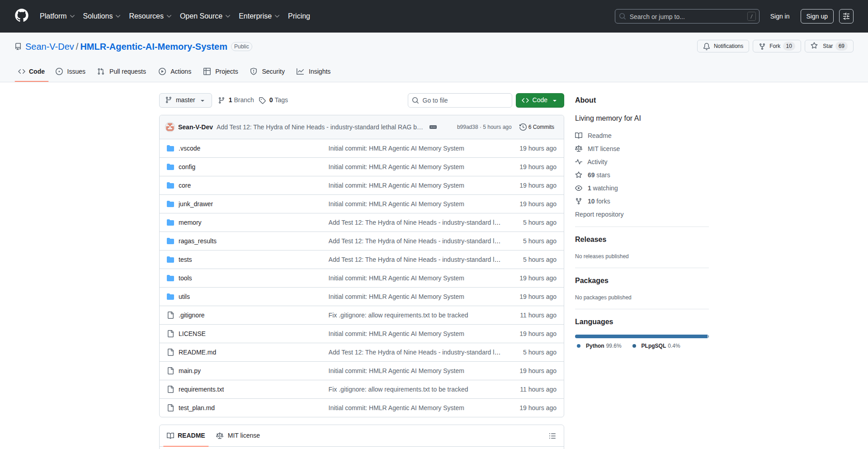Switch to the Issues tab
The width and height of the screenshot is (868, 449).
71,71
